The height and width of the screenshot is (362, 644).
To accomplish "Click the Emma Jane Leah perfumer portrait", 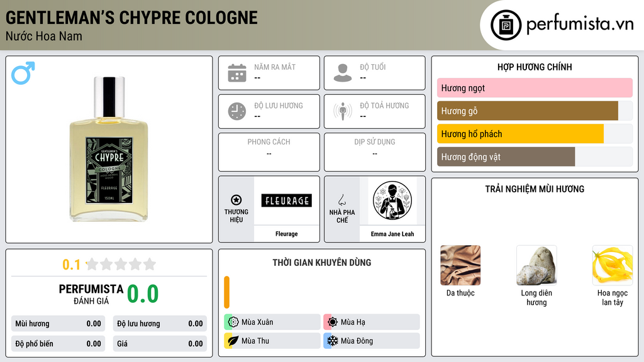I will click(392, 200).
